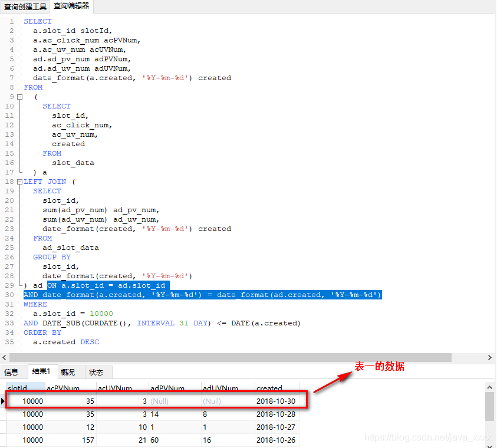The width and height of the screenshot is (497, 448).
Task: Click the 2018-10-27 created cell
Action: [x=276, y=427]
